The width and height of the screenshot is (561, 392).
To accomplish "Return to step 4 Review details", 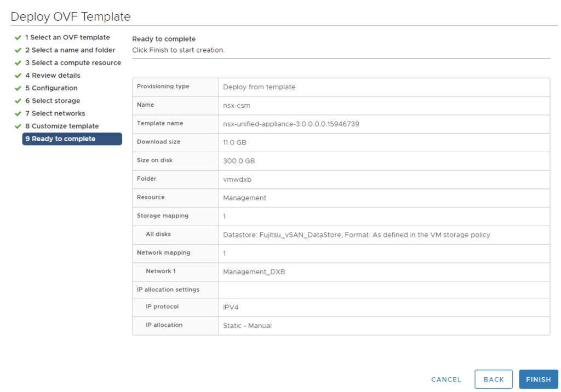I will (52, 76).
